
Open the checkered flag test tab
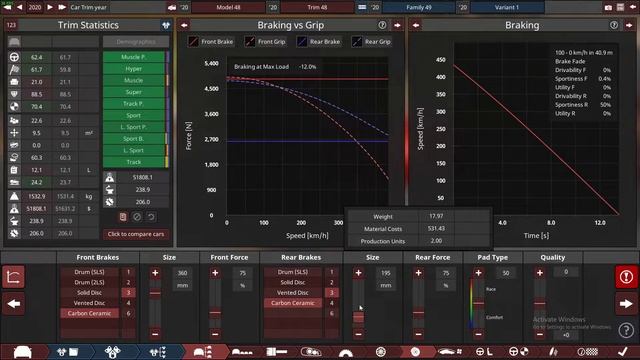pos(588,351)
